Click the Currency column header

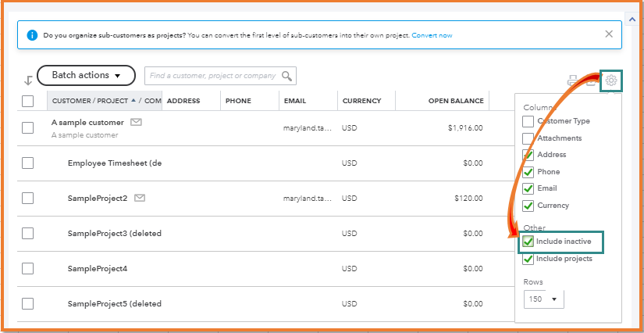tap(361, 101)
